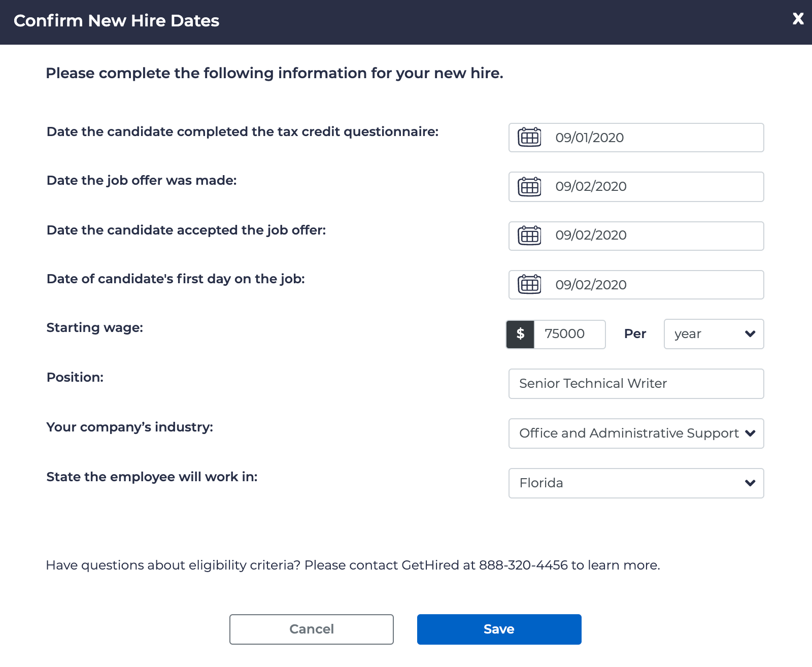Click the Senior Technical Writer position field

[636, 384]
